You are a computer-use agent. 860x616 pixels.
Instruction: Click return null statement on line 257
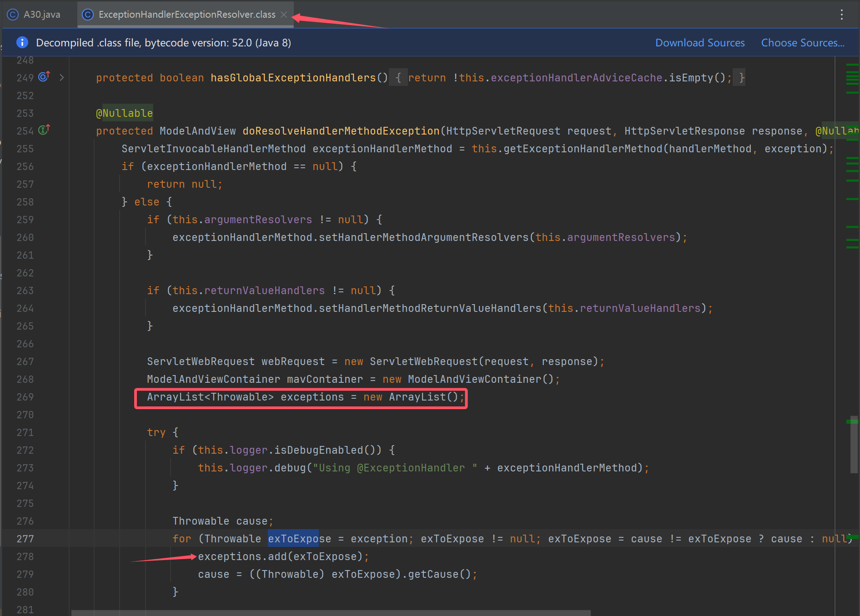185,184
